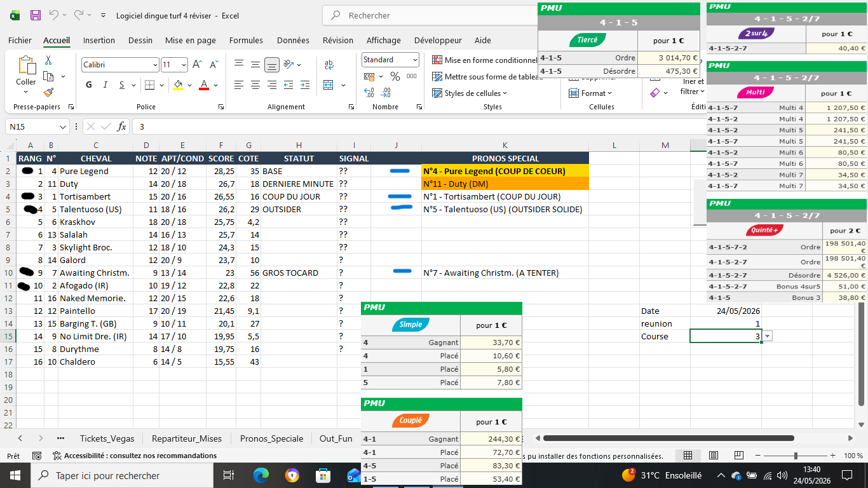Open accessibility recommendations in status bar
The width and height of the screenshot is (868, 488).
(135, 456)
